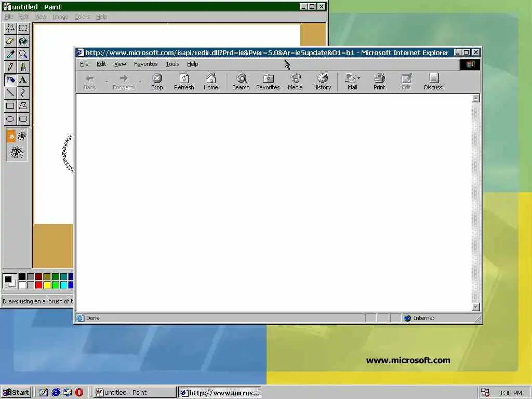Click the foreground/background color indicator box
Viewport: 532px width, 399px height.
(9, 281)
